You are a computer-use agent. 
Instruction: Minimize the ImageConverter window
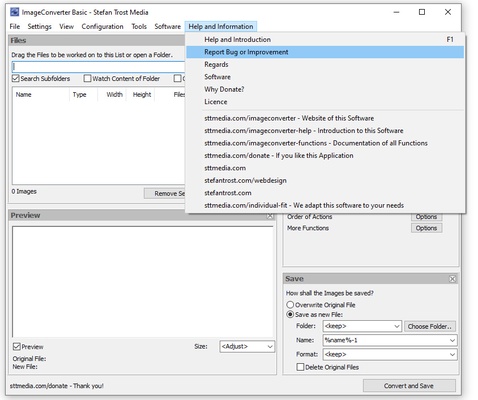pos(396,12)
